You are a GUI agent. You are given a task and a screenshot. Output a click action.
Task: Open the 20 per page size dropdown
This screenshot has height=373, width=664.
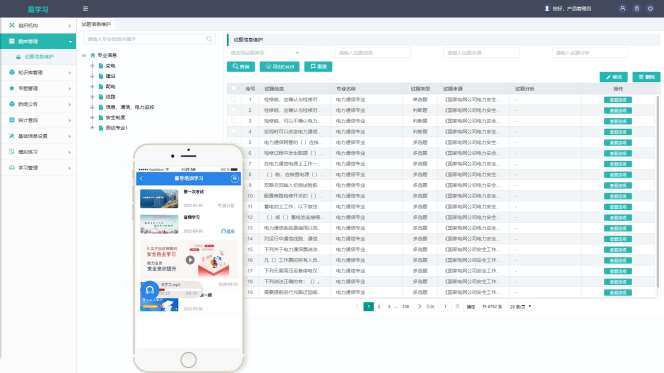[x=520, y=307]
